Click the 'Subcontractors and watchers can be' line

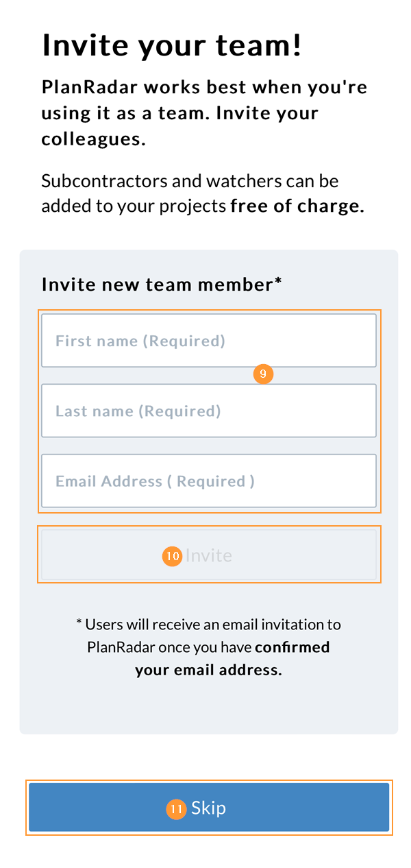click(190, 181)
